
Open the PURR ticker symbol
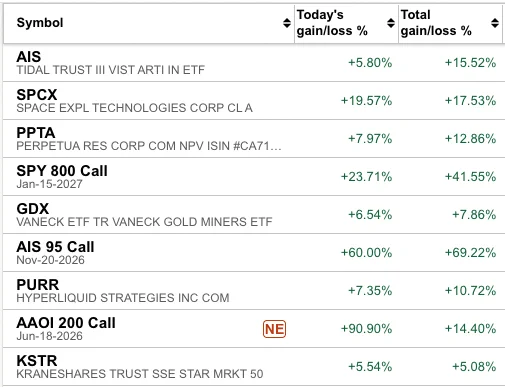coord(38,285)
